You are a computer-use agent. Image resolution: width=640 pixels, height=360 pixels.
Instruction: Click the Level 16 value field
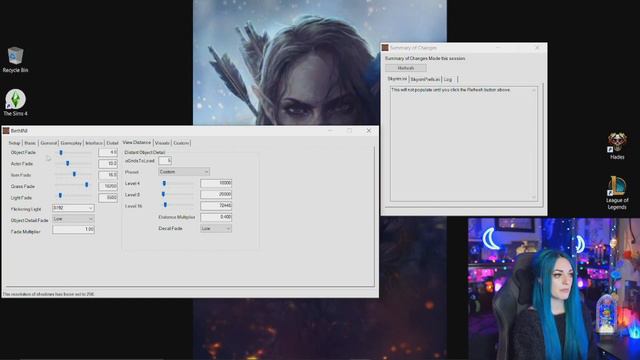(x=216, y=206)
